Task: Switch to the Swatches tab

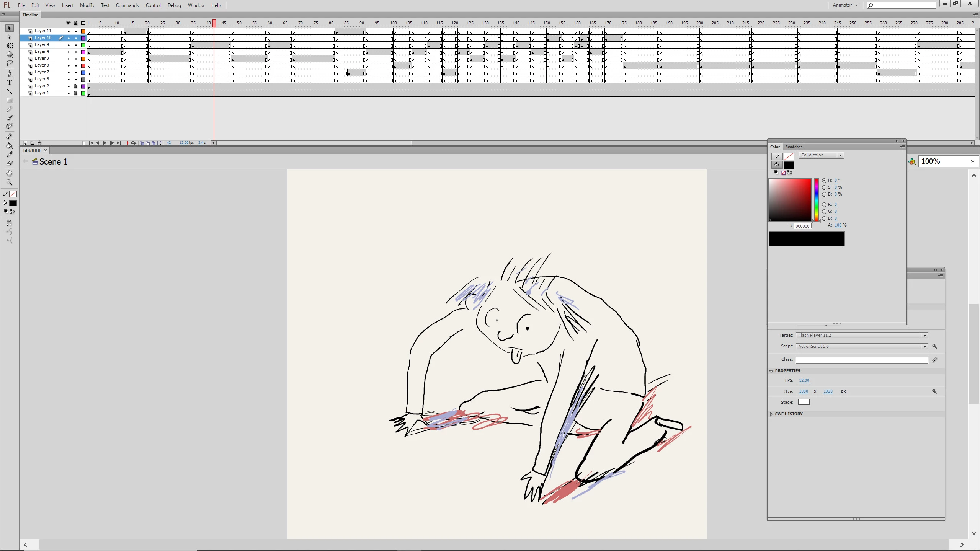Action: [793, 147]
